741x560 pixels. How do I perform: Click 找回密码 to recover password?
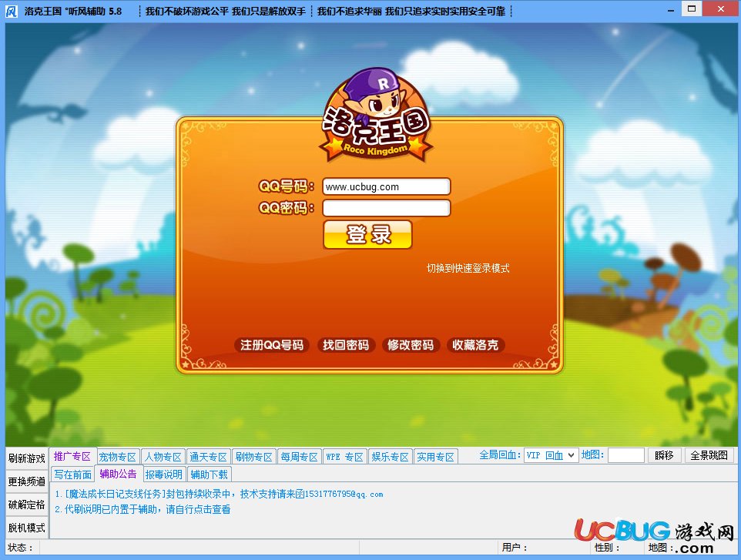point(346,345)
